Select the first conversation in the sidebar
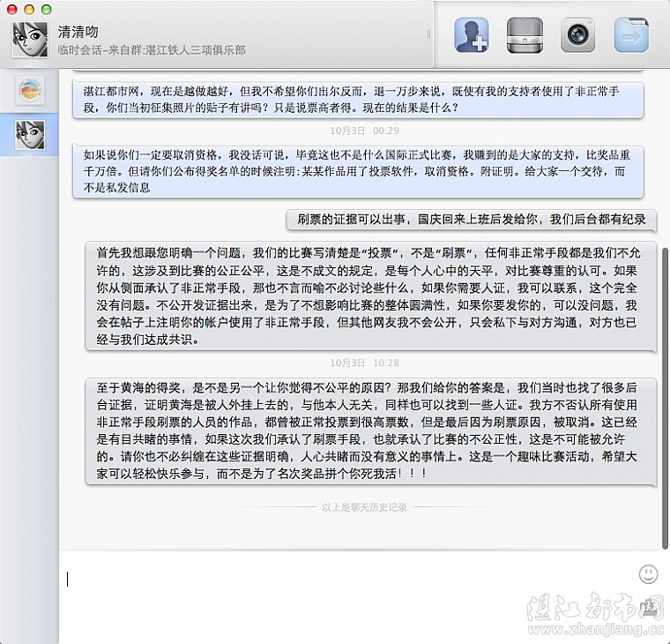Screen dimensions: 670x644 click(x=29, y=89)
